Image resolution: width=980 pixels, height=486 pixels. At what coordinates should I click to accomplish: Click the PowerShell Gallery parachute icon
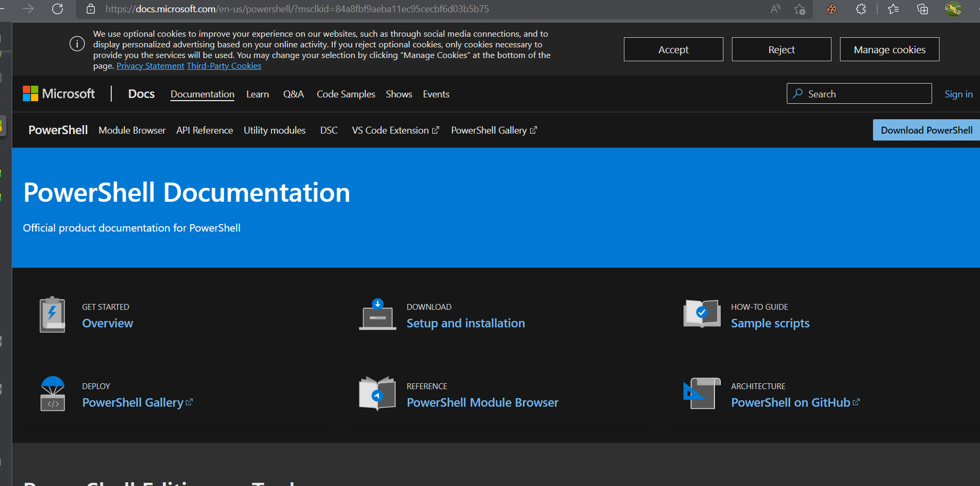point(53,394)
